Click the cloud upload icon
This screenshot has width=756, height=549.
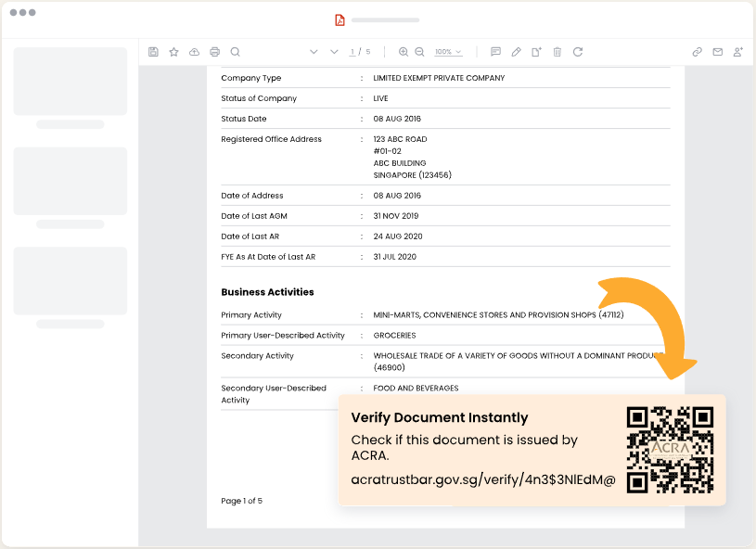click(194, 52)
